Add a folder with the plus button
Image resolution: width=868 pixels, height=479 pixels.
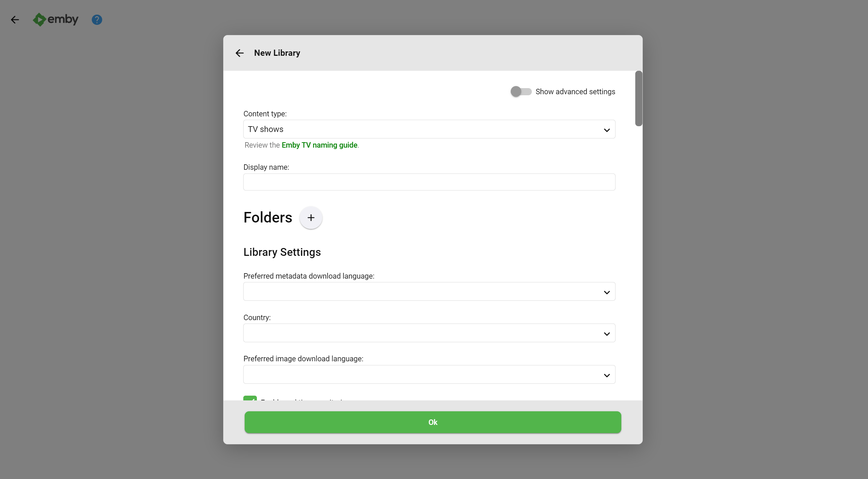(x=311, y=218)
